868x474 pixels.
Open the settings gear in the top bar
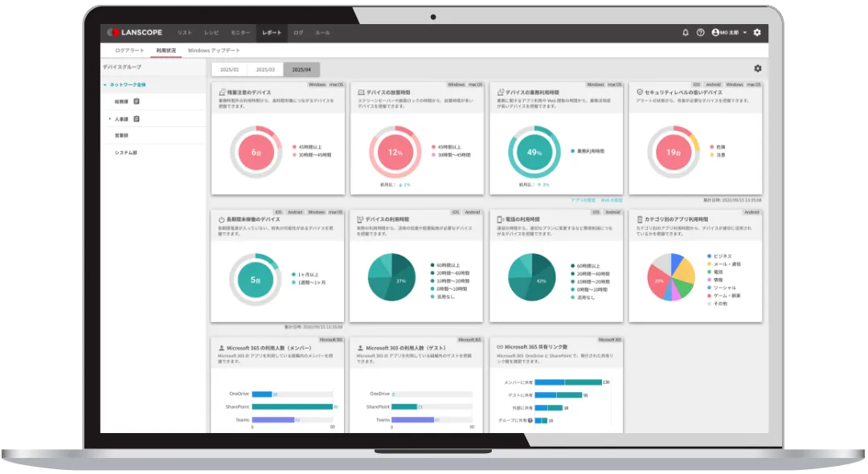[x=756, y=33]
